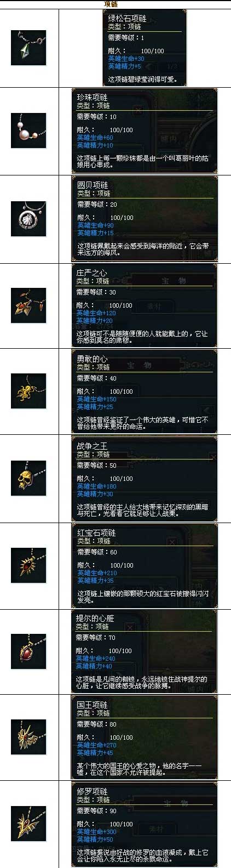Click the round shell necklace icon

click(x=28, y=219)
